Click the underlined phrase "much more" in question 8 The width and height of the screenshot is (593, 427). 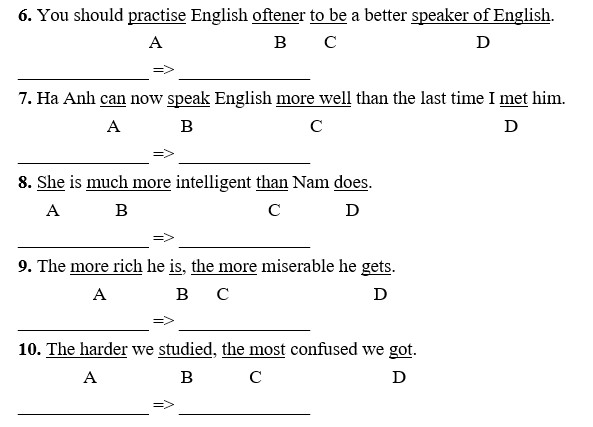[129, 183]
